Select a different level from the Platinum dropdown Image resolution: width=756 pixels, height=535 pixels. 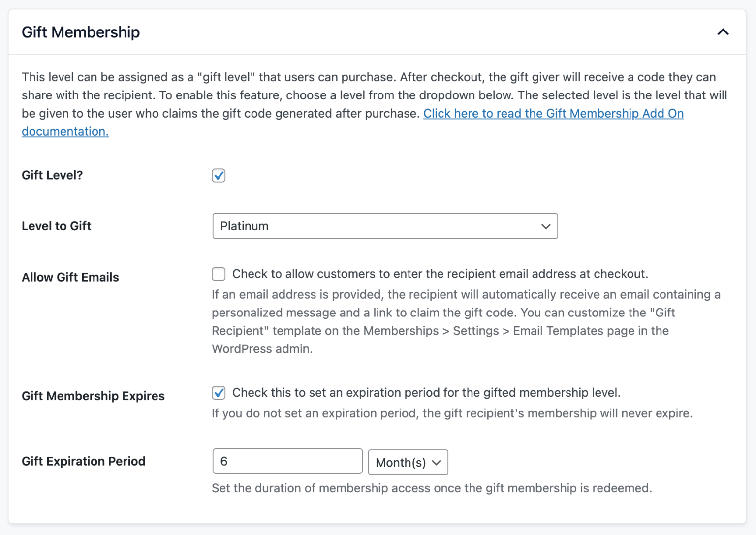point(384,226)
